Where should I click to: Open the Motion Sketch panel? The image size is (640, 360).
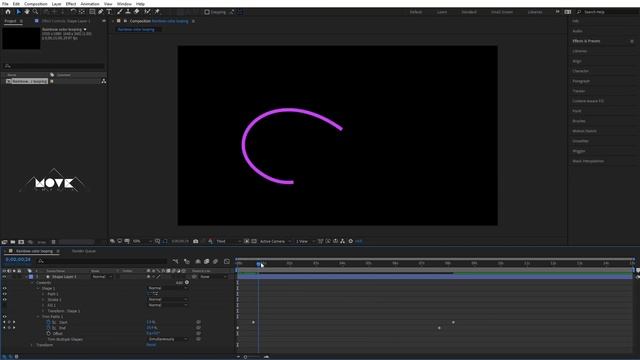(x=584, y=131)
